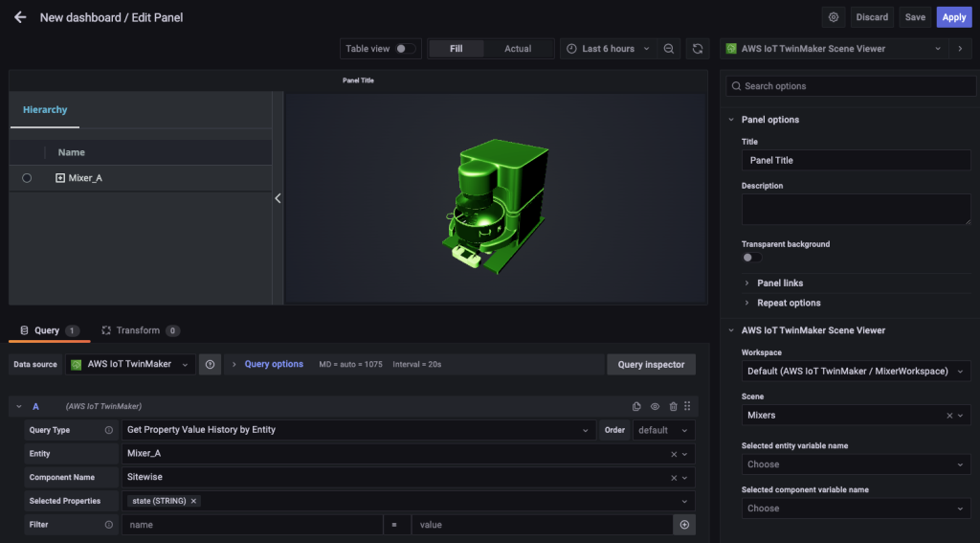Expand Mixer_A node plus icon
The image size is (980, 543).
60,178
